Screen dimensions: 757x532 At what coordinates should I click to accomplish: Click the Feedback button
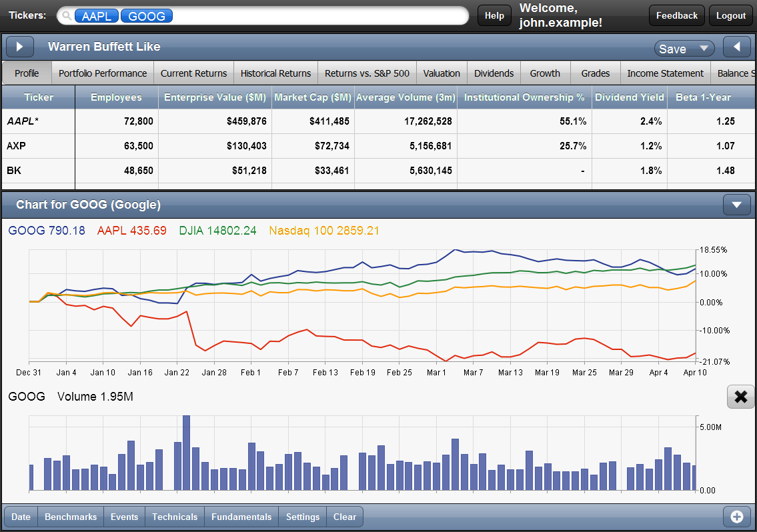point(677,15)
